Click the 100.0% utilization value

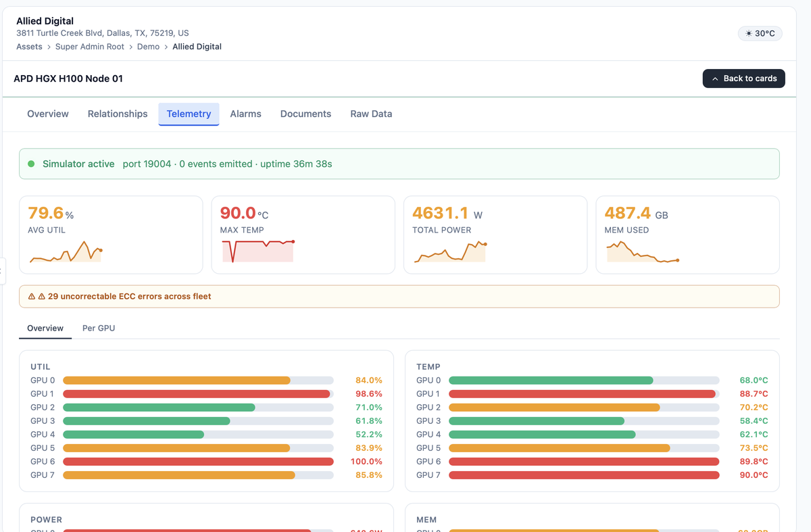(x=366, y=462)
